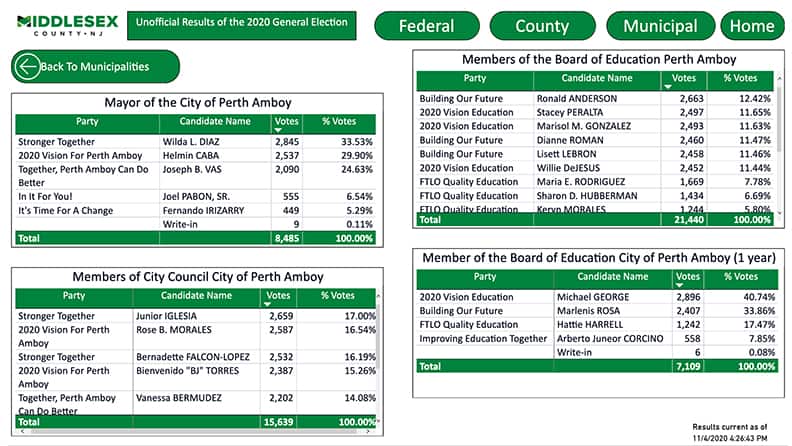The height and width of the screenshot is (446, 792).
Task: Return to the Home page
Action: 752,26
